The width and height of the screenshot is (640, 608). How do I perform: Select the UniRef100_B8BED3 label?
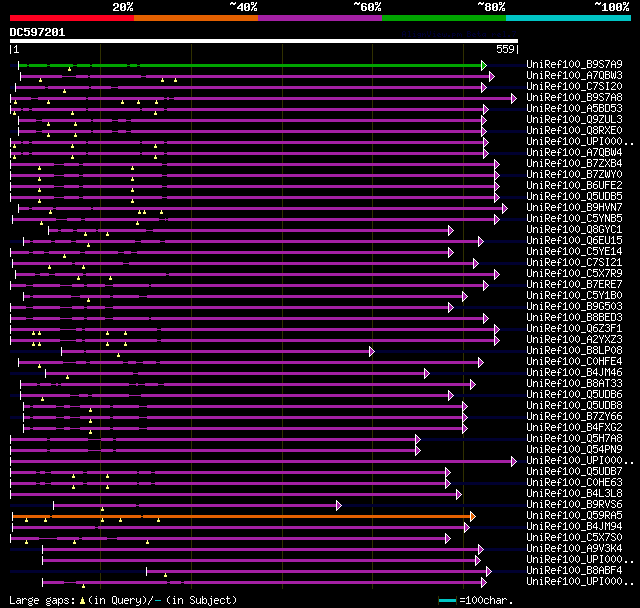574,317
